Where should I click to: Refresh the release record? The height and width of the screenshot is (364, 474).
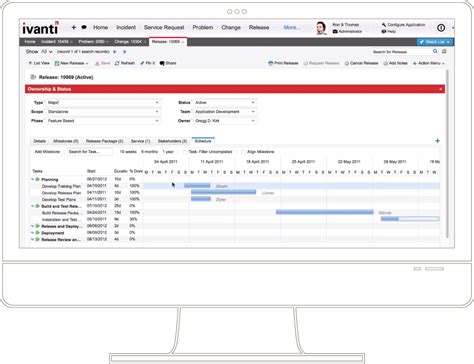point(125,63)
